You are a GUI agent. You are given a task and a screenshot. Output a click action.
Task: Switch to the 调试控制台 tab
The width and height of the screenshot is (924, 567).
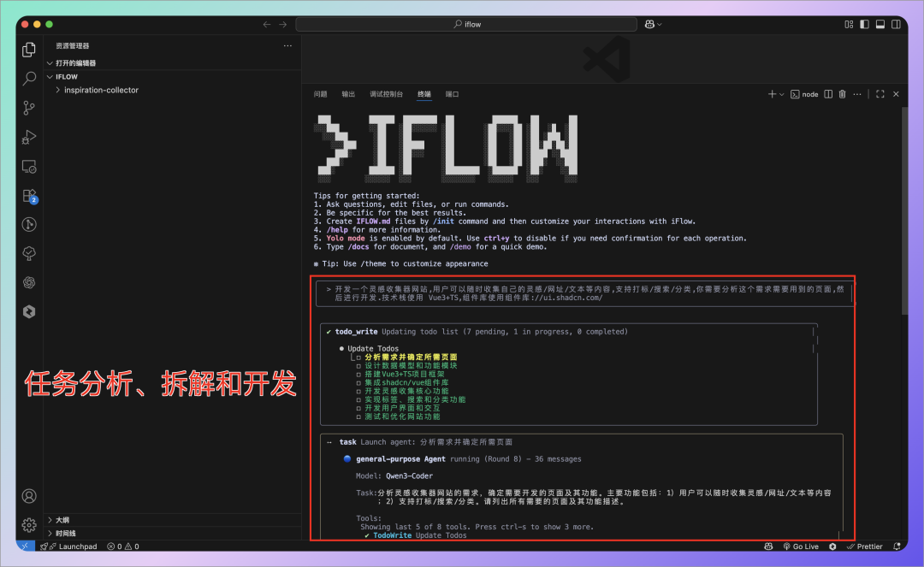click(386, 94)
